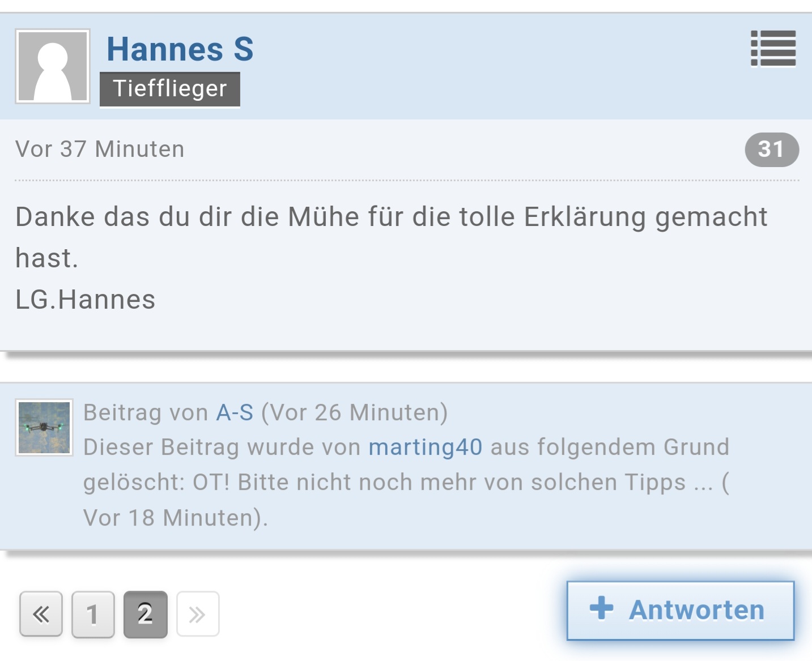
Task: Click the "Danke das du dir" message text
Action: (x=391, y=217)
